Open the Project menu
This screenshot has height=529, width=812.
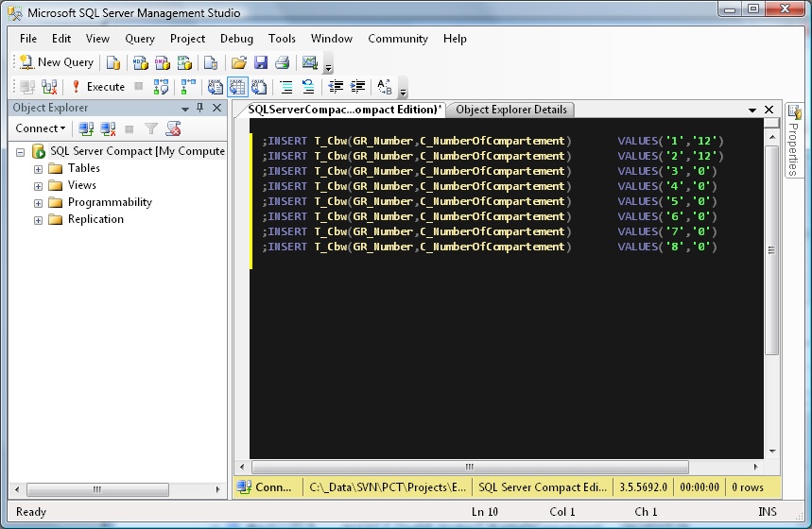(187, 39)
